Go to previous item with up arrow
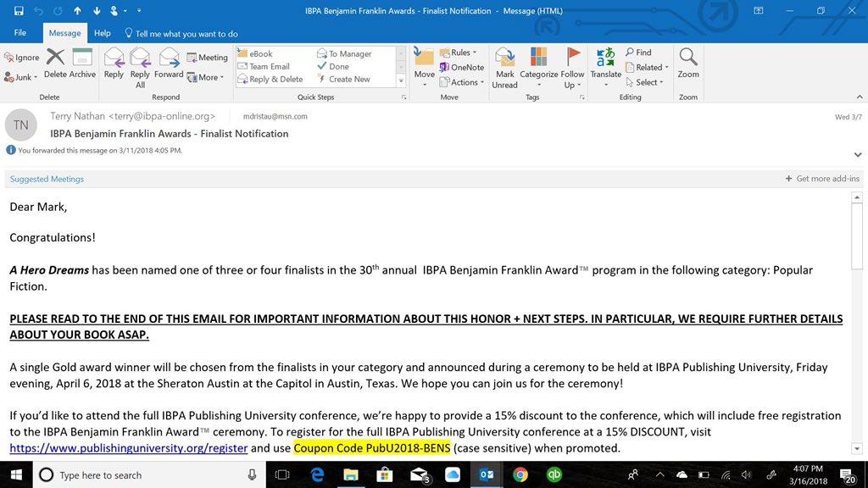This screenshot has width=868, height=488. 77,10
